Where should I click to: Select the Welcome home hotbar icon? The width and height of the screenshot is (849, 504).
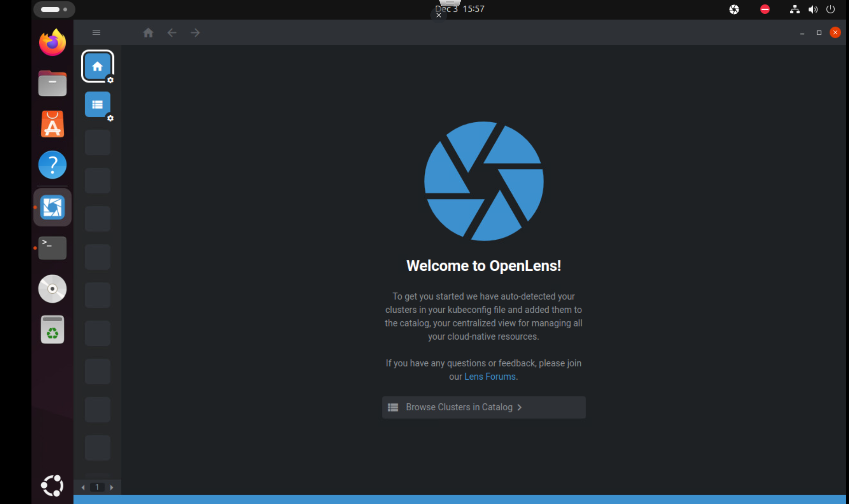tap(97, 66)
